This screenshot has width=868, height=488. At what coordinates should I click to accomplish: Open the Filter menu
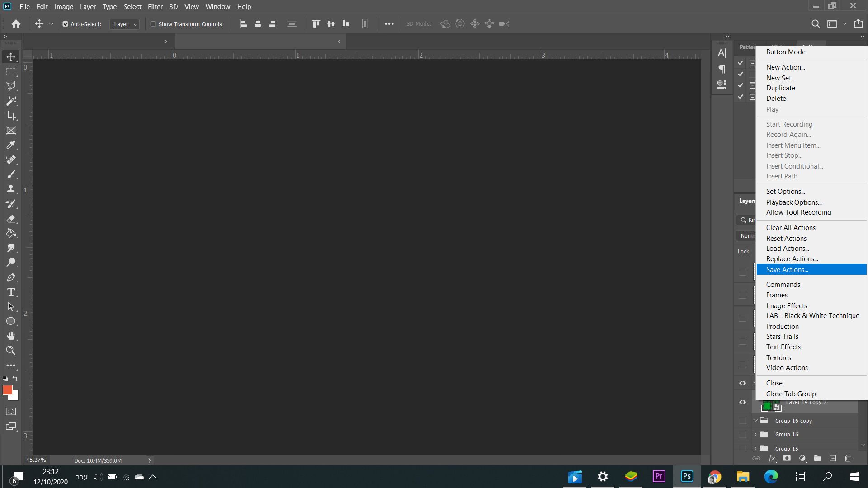click(155, 7)
